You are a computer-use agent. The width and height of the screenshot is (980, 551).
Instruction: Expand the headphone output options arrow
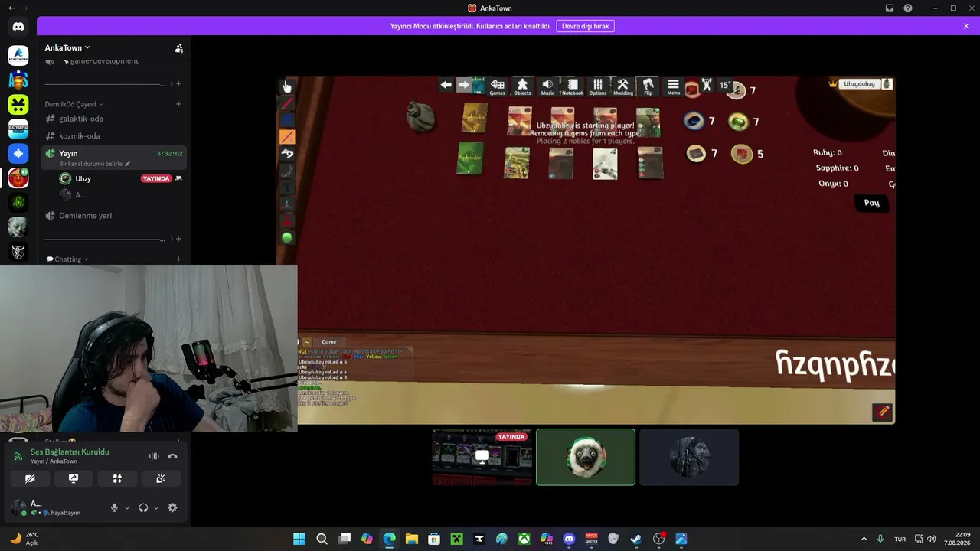pyautogui.click(x=156, y=507)
